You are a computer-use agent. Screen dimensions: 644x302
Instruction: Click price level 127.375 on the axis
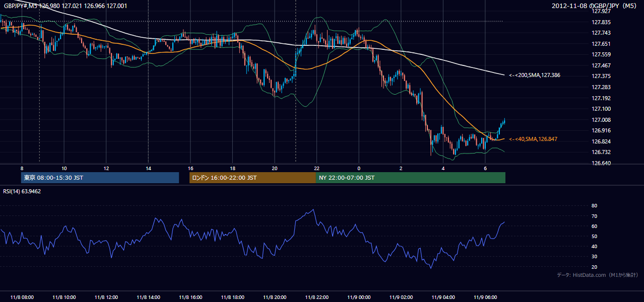601,76
